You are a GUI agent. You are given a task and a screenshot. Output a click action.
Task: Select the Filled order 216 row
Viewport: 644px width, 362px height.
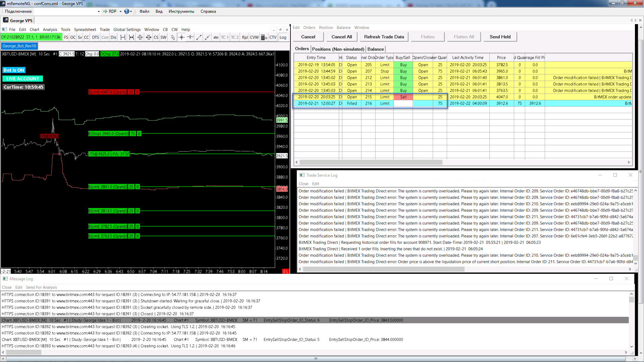point(352,104)
